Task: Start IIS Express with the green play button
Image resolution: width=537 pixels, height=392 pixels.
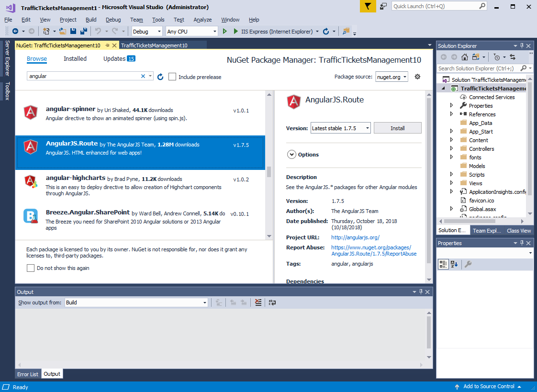Action: (235, 31)
